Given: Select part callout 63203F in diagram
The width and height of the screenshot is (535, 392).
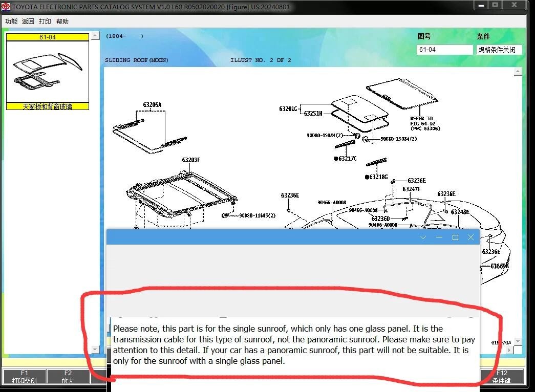Looking at the screenshot, I should click(191, 160).
